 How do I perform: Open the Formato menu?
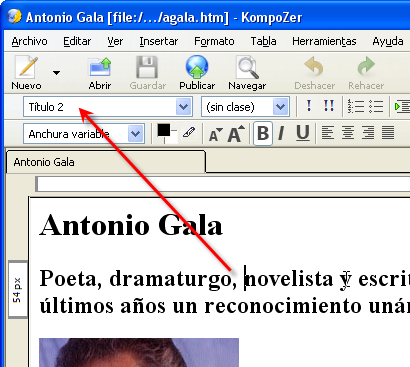pos(214,41)
